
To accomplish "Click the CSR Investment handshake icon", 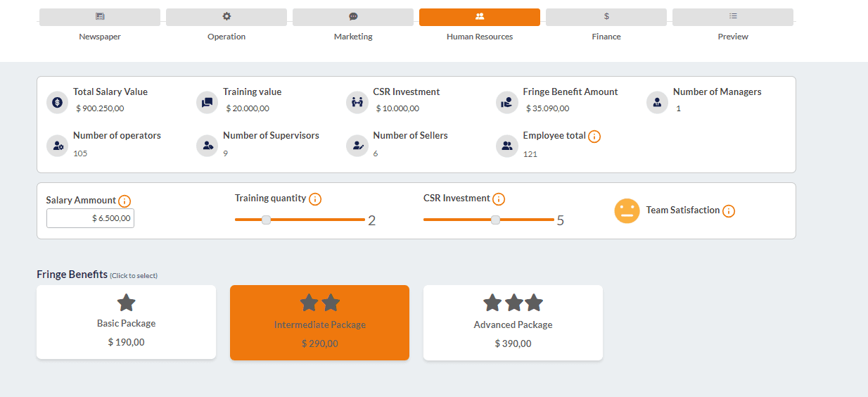I will click(357, 102).
